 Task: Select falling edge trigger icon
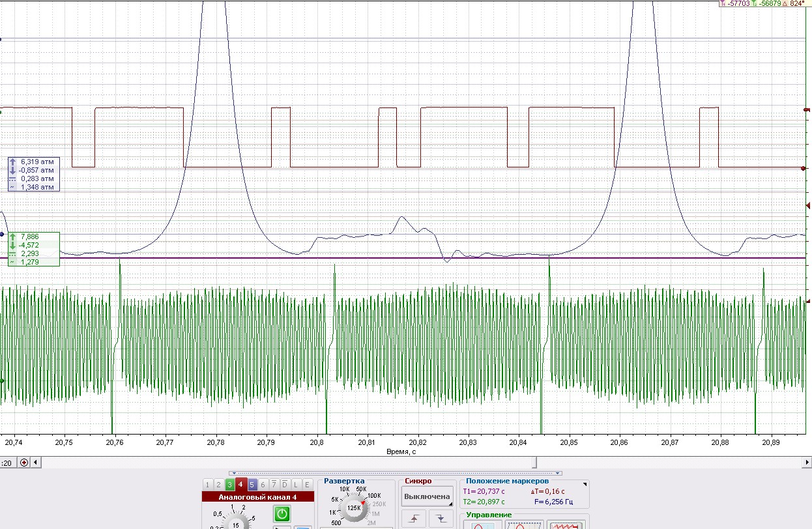click(x=441, y=519)
